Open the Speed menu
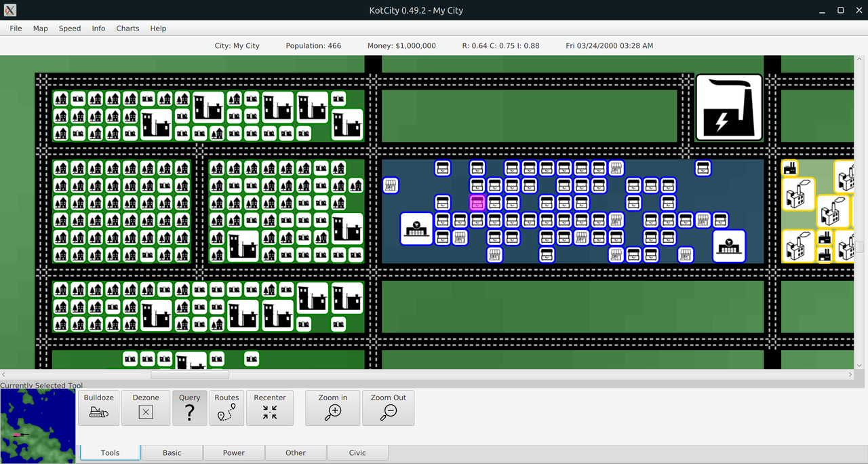This screenshot has width=868, height=464. pyautogui.click(x=70, y=28)
